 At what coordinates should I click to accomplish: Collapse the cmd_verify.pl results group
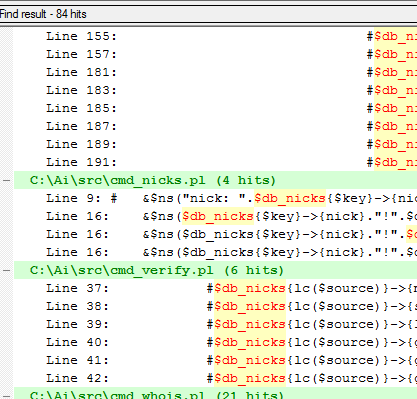pos(6,270)
